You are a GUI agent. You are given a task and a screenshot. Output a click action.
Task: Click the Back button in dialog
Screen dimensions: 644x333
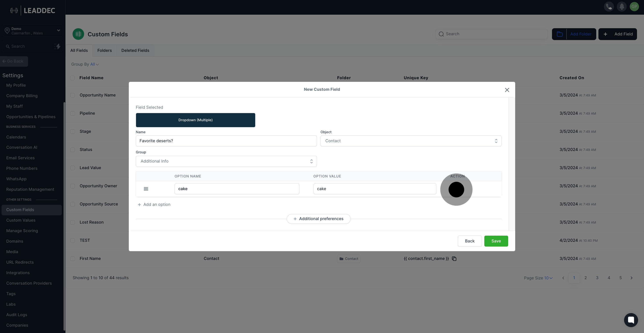click(x=469, y=241)
